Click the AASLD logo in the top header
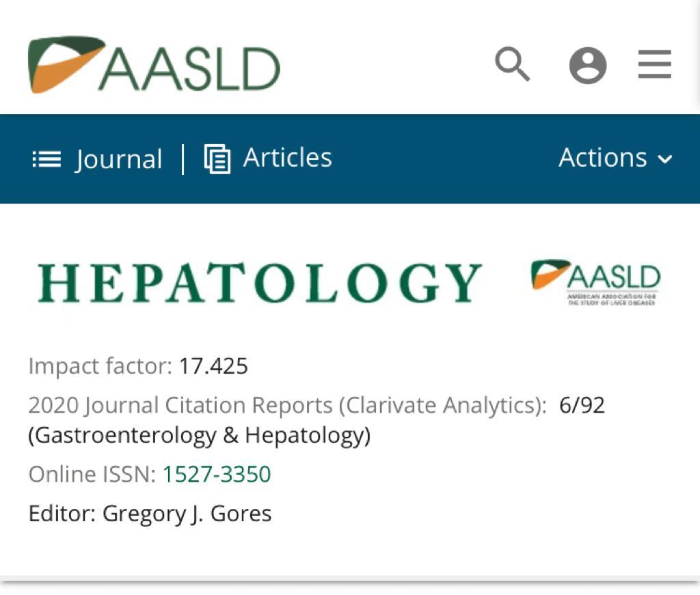This screenshot has height=595, width=700. 154,66
